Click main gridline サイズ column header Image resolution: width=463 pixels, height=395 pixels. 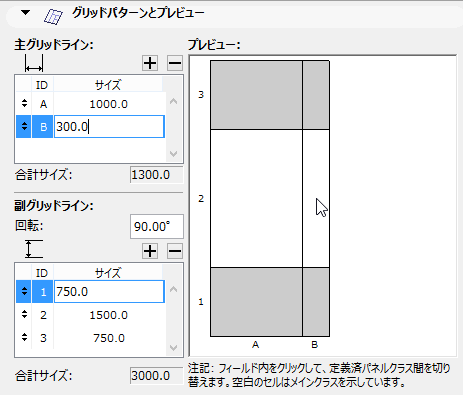coord(108,85)
